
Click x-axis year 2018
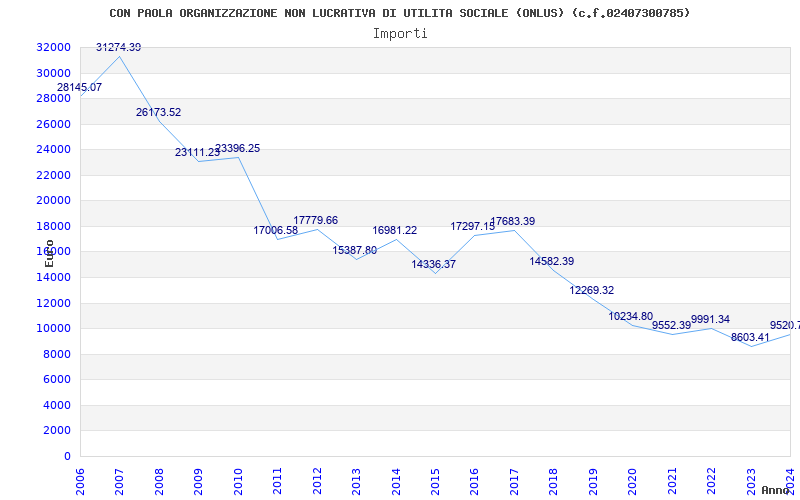click(x=554, y=481)
